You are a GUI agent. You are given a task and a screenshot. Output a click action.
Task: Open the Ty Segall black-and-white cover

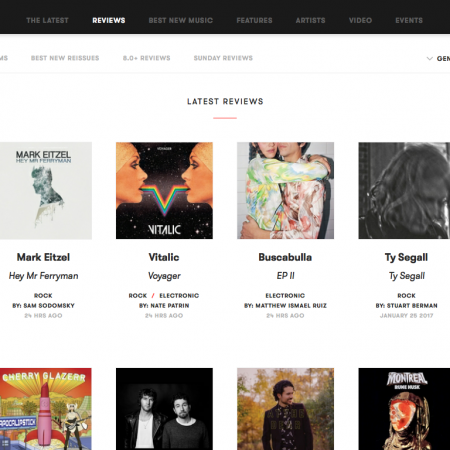(404, 191)
